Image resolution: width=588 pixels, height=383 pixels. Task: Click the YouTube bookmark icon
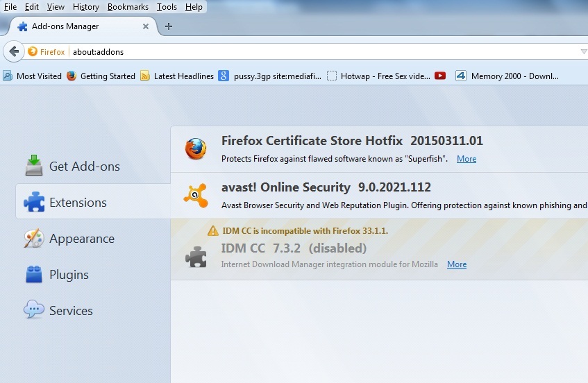(440, 76)
